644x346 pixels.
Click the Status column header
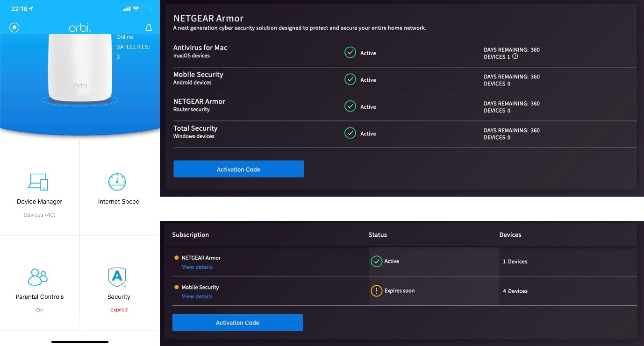(378, 235)
